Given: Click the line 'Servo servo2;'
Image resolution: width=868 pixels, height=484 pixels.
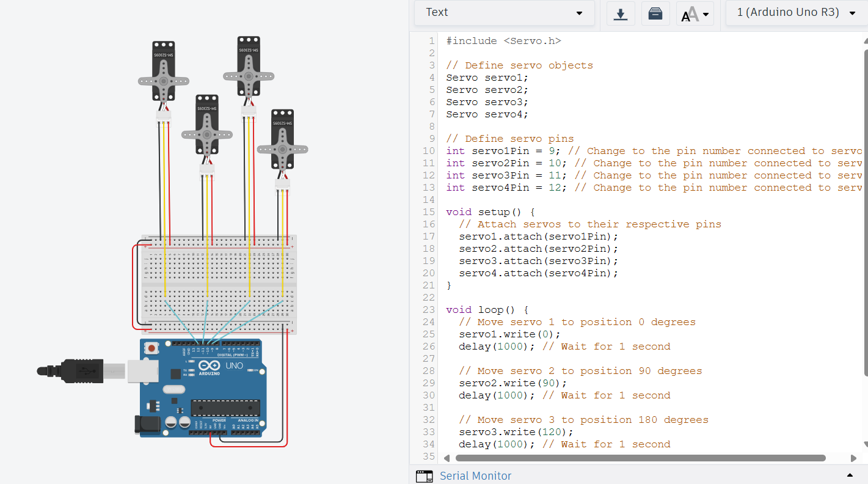Looking at the screenshot, I should click(x=487, y=90).
